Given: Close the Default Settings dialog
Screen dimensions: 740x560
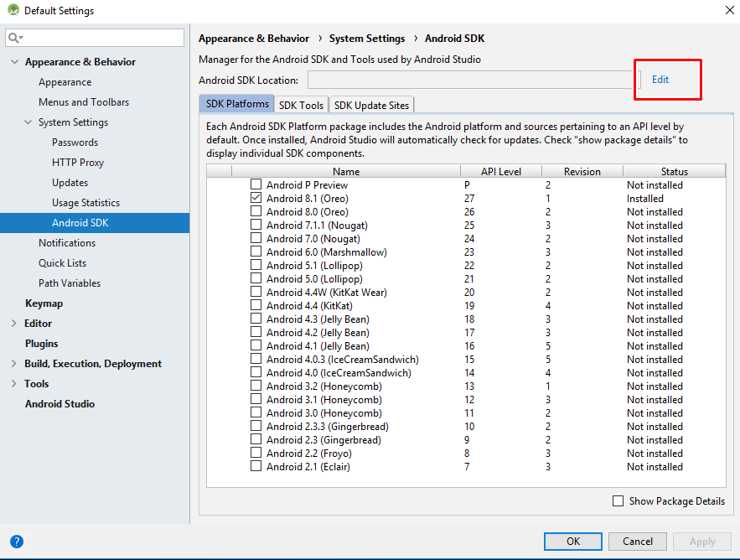Looking at the screenshot, I should click(727, 11).
